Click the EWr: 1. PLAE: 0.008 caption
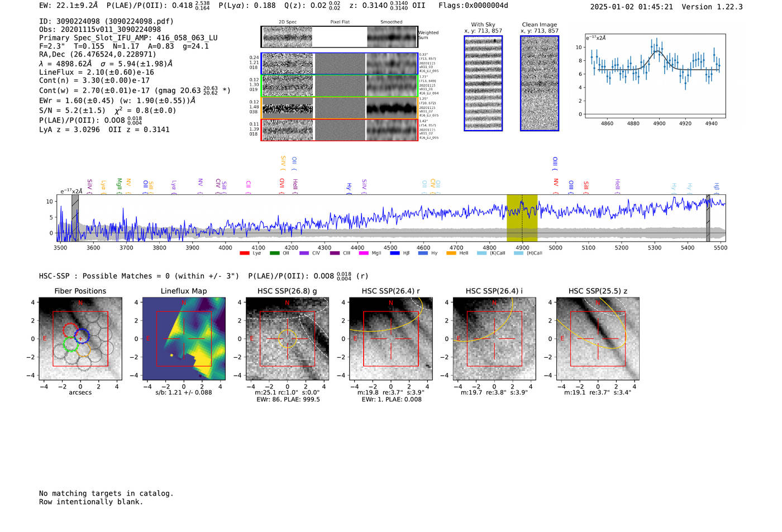This screenshot has height=532, width=782. coord(391,400)
